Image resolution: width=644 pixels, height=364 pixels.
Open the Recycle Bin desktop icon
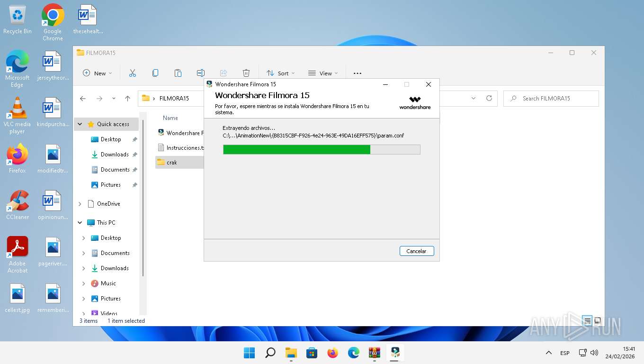click(x=18, y=20)
